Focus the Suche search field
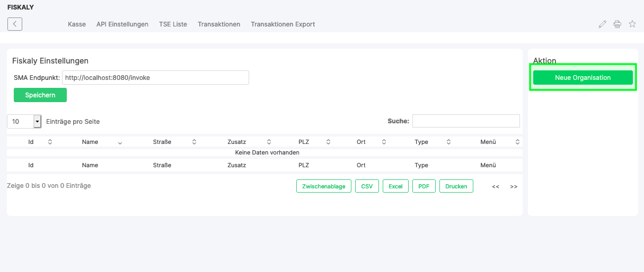Screen dimensions: 644x272 (x=466, y=121)
